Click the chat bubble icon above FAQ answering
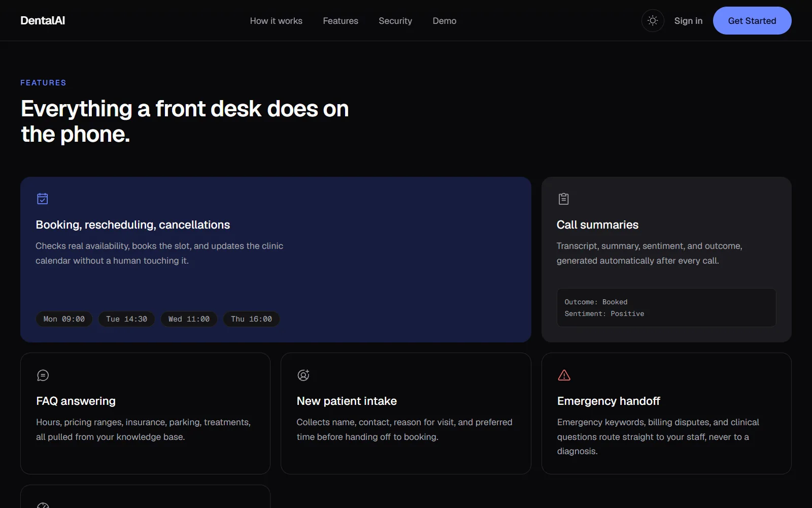Image resolution: width=812 pixels, height=508 pixels. [43, 375]
